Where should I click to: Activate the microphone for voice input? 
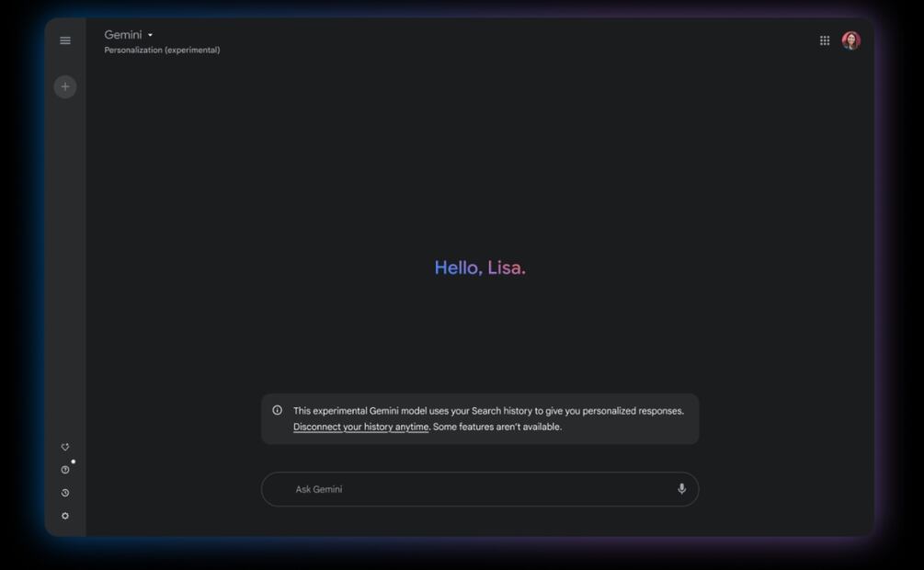pos(681,489)
